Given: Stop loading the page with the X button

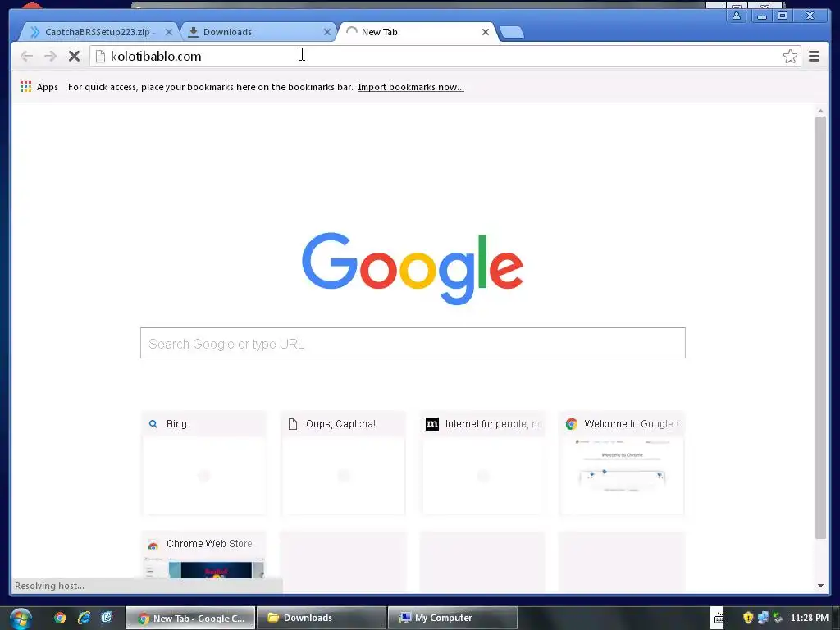Looking at the screenshot, I should tap(74, 57).
